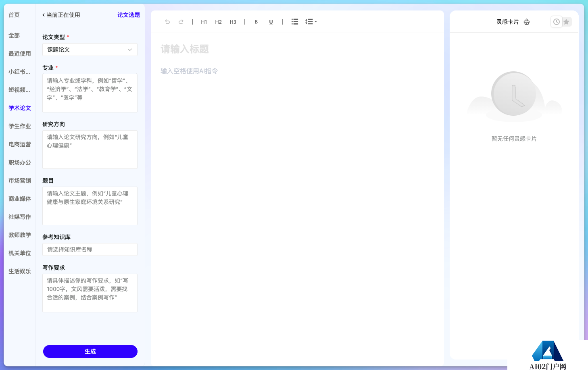Apply H3 heading format
This screenshot has height=370, width=588.
(x=233, y=22)
